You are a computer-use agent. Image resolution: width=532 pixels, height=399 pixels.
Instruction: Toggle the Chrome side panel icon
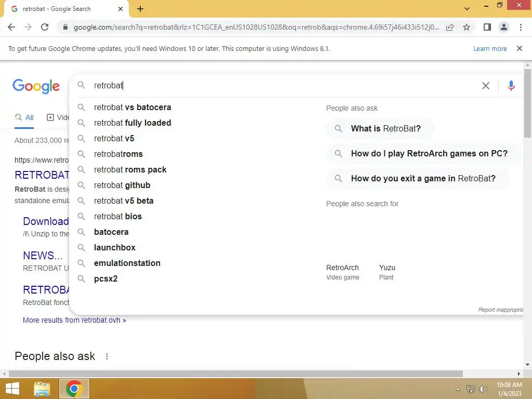pos(487,27)
